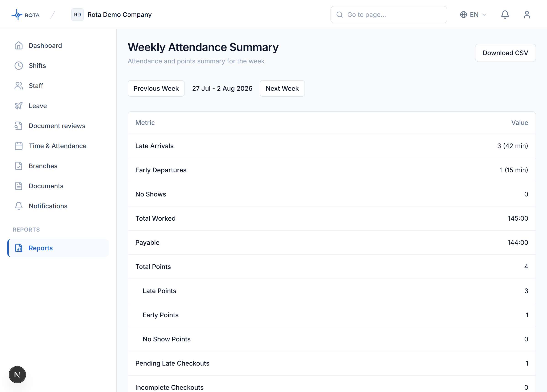Click the 145:00 total worked value
The width and height of the screenshot is (547, 392).
[518, 218]
